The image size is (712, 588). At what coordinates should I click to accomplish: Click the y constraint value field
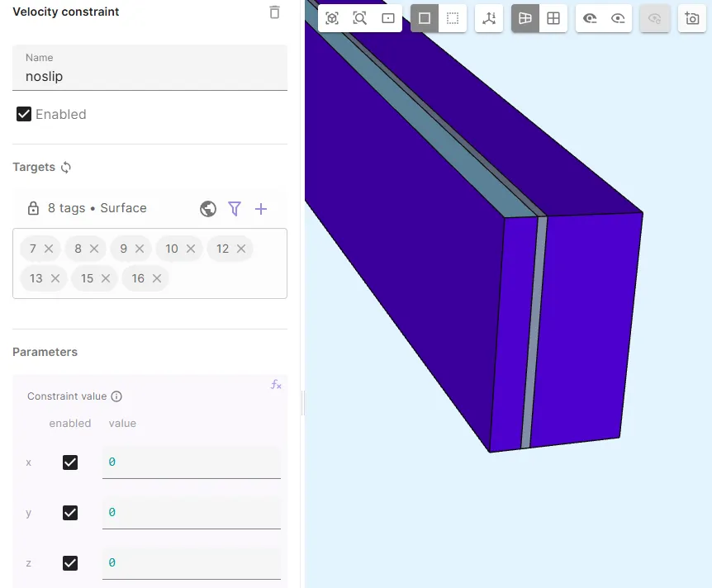click(x=191, y=513)
